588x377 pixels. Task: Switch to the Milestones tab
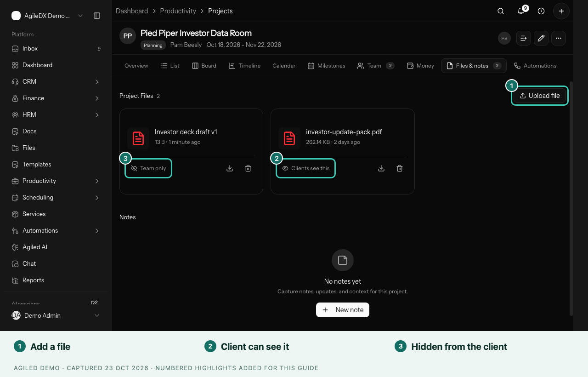tap(327, 66)
